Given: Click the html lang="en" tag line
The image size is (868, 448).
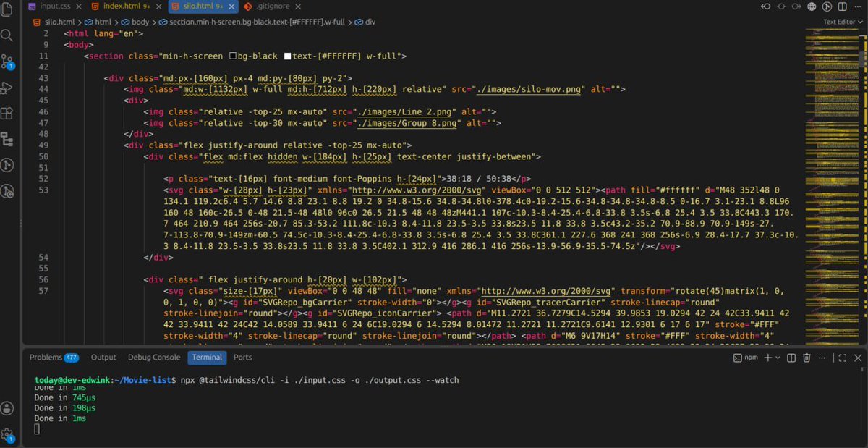Looking at the screenshot, I should coord(103,33).
